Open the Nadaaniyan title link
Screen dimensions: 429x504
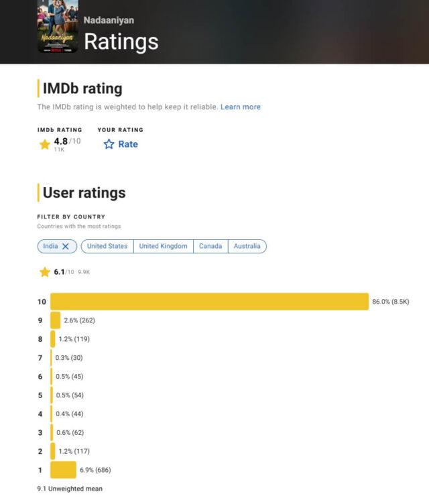tap(108, 20)
